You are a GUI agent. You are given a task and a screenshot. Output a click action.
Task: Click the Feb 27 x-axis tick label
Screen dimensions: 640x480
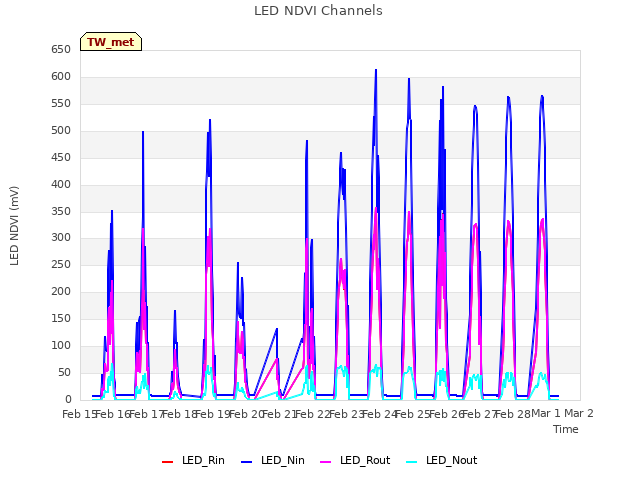point(480,414)
